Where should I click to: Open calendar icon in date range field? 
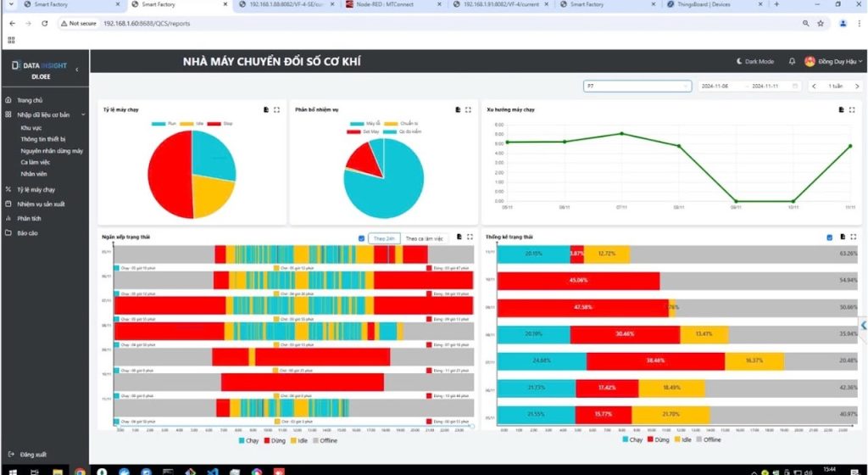pos(795,87)
